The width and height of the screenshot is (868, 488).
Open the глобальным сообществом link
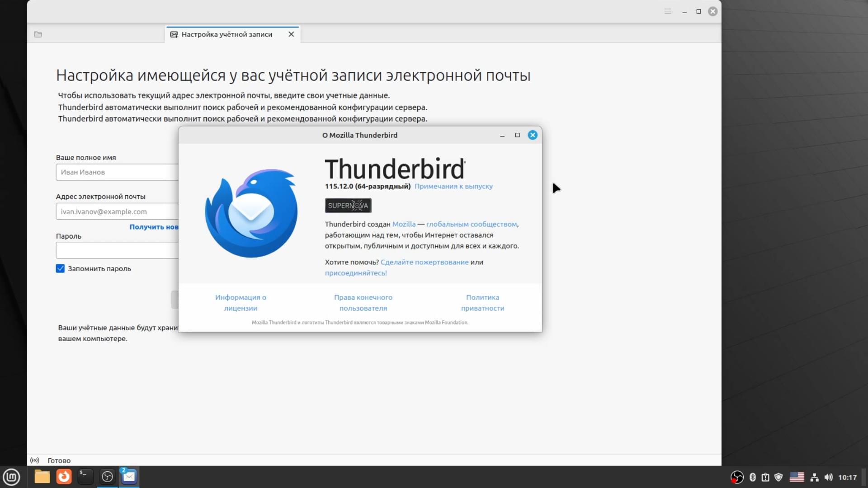471,224
